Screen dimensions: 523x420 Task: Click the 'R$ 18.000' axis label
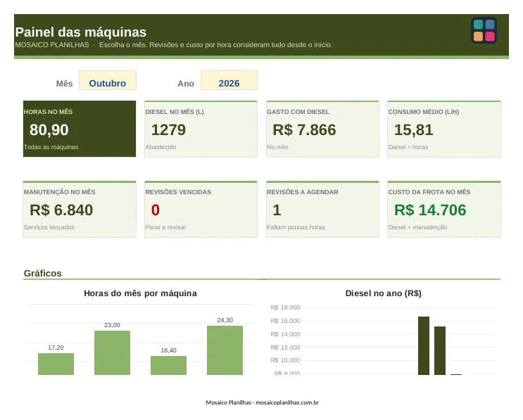(285, 307)
